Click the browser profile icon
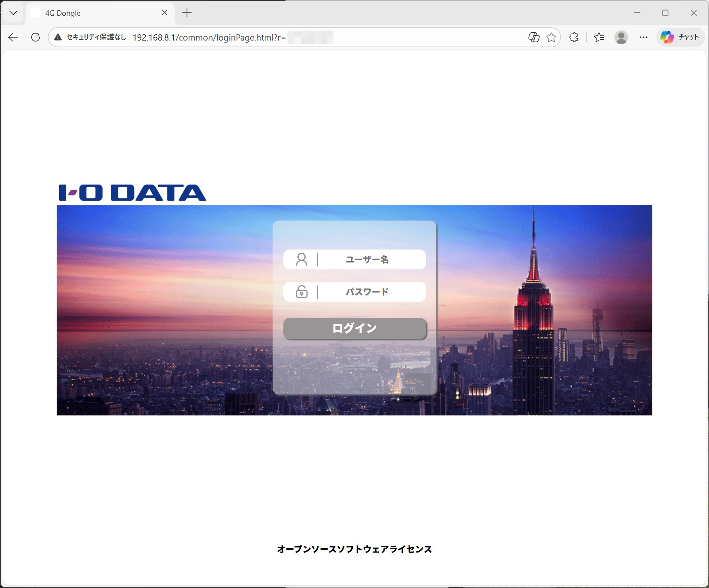This screenshot has height=588, width=709. (621, 37)
